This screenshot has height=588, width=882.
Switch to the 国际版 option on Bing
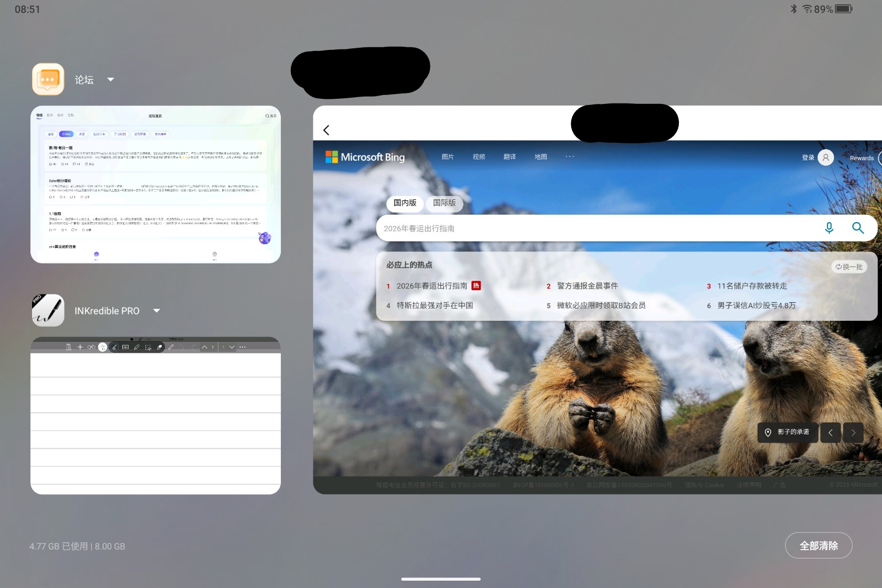pos(444,204)
